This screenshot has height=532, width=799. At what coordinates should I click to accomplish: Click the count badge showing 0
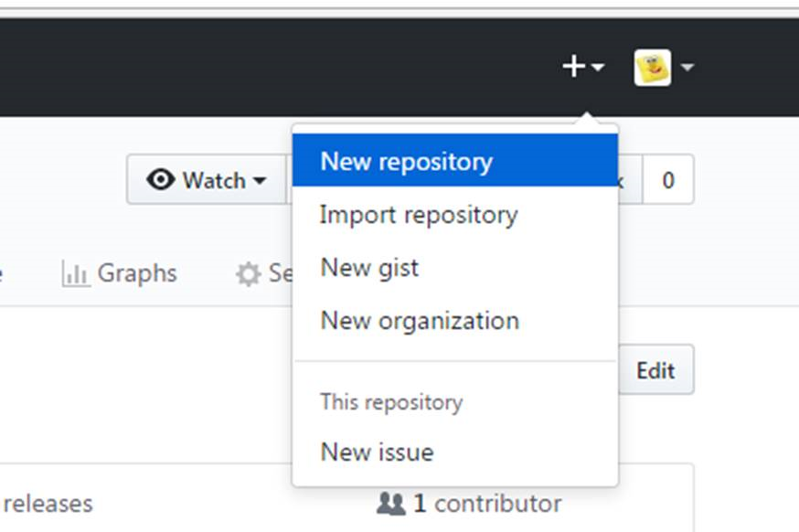tap(667, 180)
